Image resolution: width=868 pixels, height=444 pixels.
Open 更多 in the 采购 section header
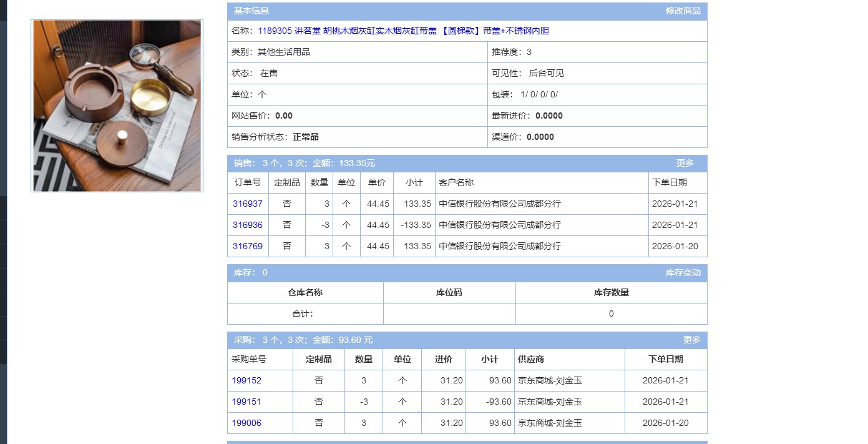(x=691, y=340)
